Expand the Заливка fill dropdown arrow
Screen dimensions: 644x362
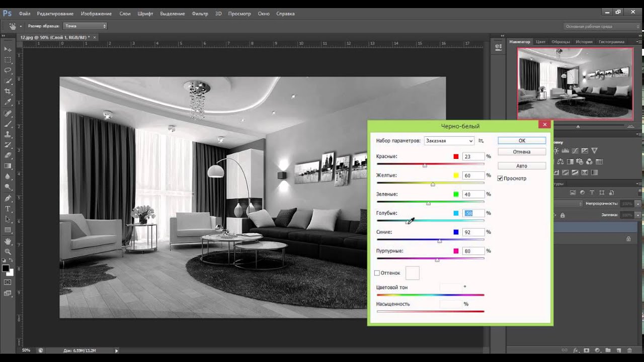click(x=637, y=215)
